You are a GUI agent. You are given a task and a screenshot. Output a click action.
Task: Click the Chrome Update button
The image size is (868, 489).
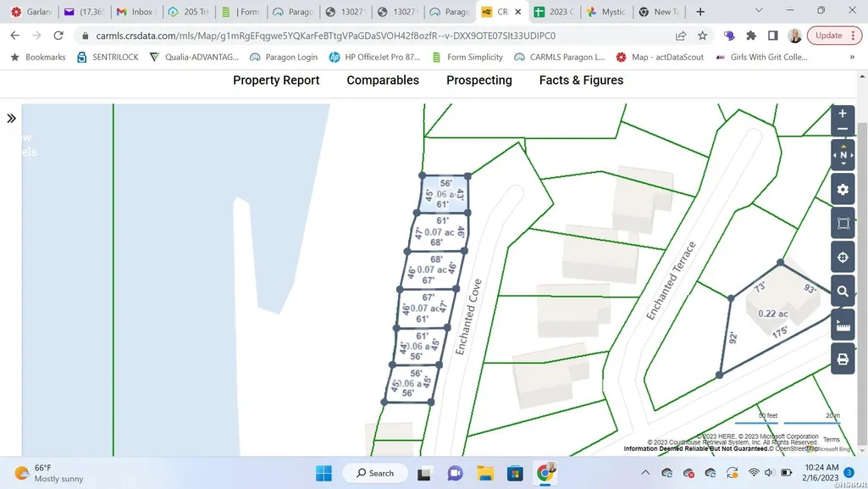[x=834, y=36]
